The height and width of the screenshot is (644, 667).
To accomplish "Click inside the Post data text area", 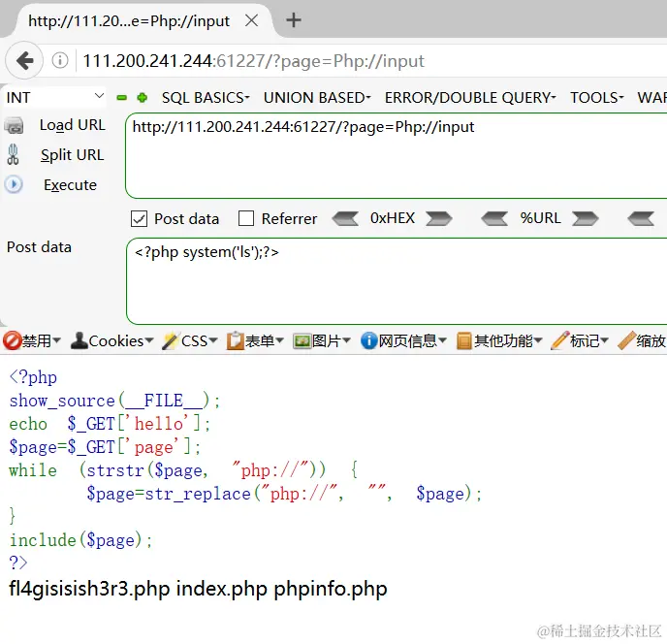I will point(397,281).
